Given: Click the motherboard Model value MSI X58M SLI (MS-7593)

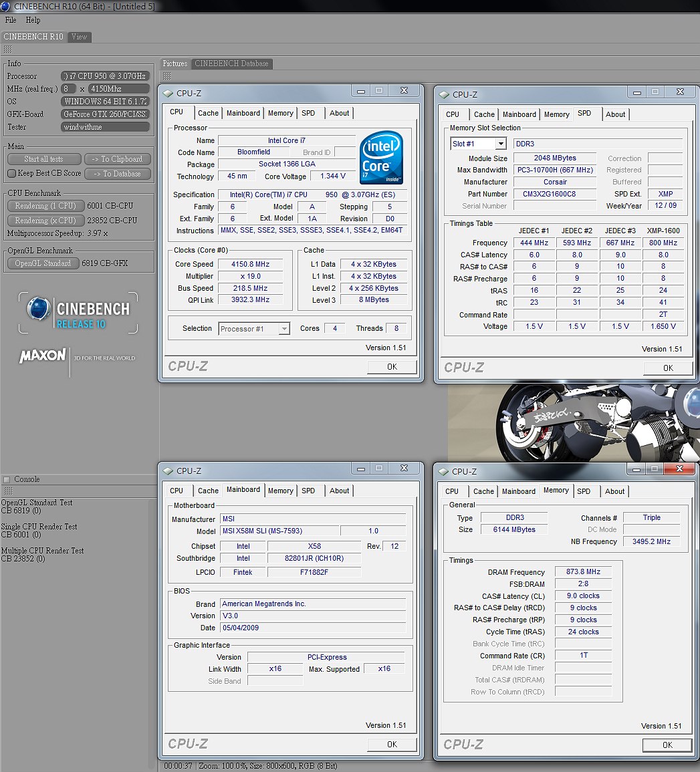Looking at the screenshot, I should pyautogui.click(x=279, y=531).
